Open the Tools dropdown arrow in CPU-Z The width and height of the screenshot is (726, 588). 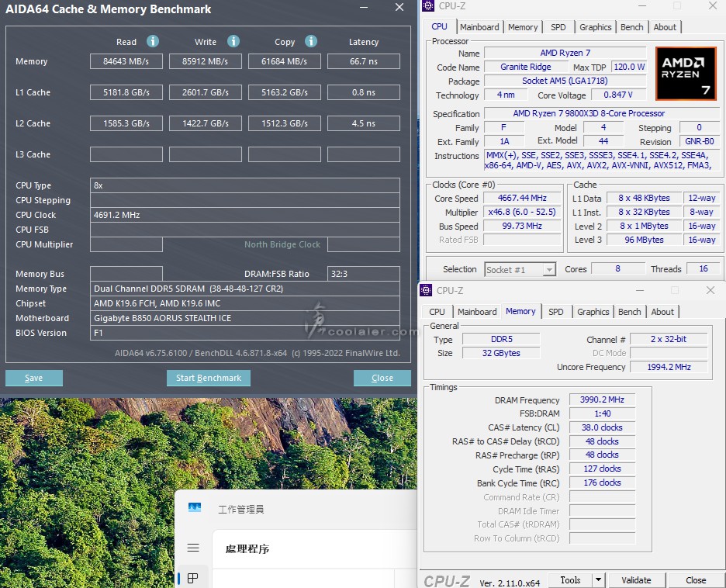[x=598, y=579]
